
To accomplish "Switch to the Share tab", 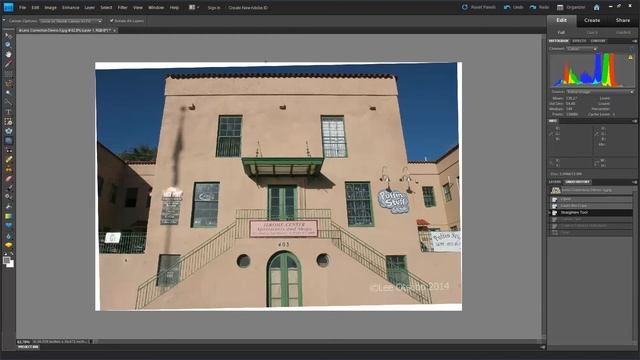I will point(623,20).
